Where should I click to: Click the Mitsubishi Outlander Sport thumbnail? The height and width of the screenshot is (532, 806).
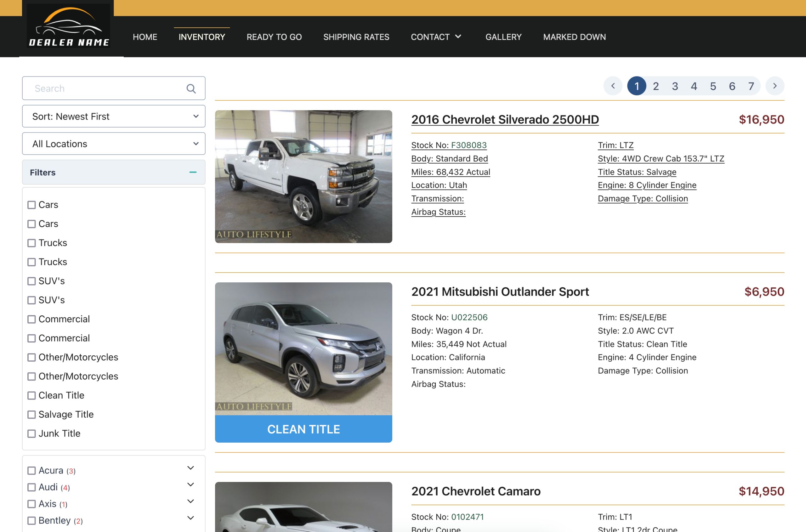[x=304, y=349]
